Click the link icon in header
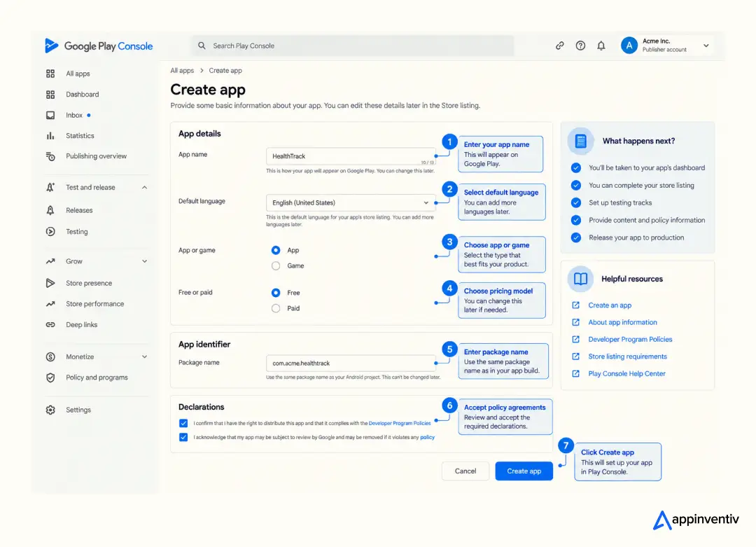 559,46
